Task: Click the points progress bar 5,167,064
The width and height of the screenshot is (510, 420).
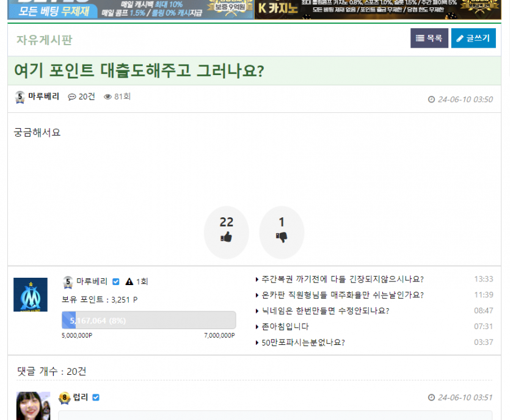Action: 148,320
